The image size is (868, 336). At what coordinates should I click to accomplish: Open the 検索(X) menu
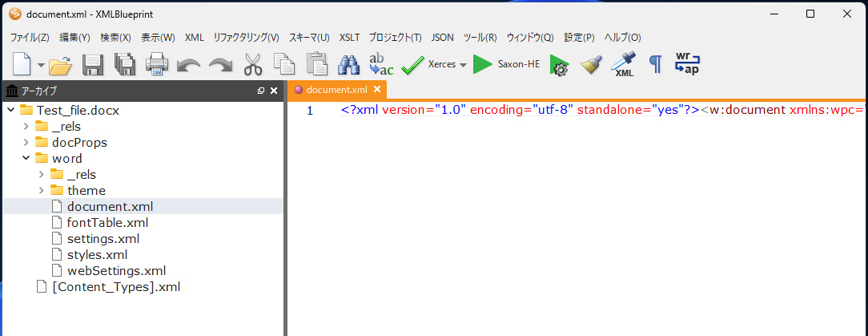(115, 38)
